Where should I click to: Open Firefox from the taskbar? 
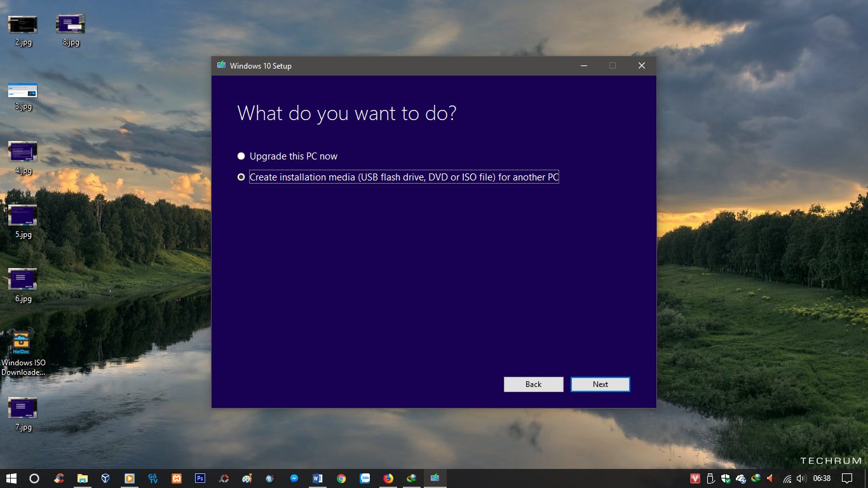point(388,478)
